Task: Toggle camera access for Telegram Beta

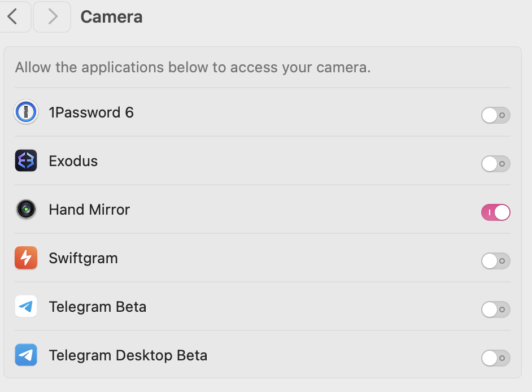Action: tap(495, 310)
